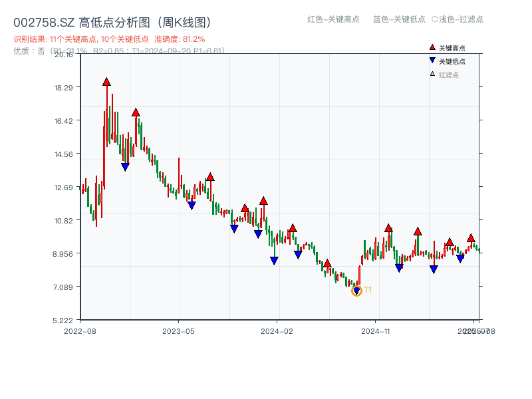
Task: Click the light 过滤点 legend triangle icon
Action: (x=432, y=74)
